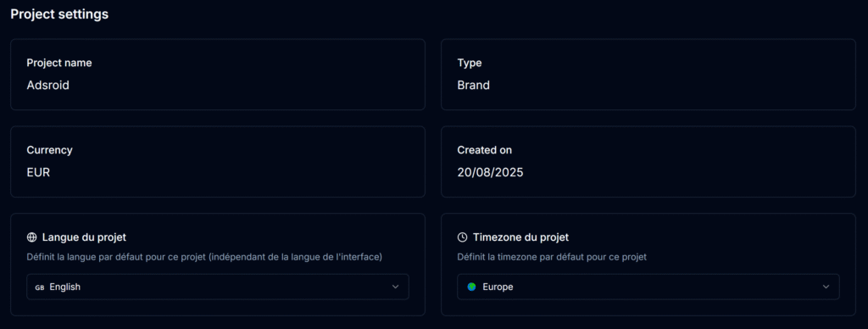Open the English language dropdown
This screenshot has width=868, height=329.
click(218, 287)
